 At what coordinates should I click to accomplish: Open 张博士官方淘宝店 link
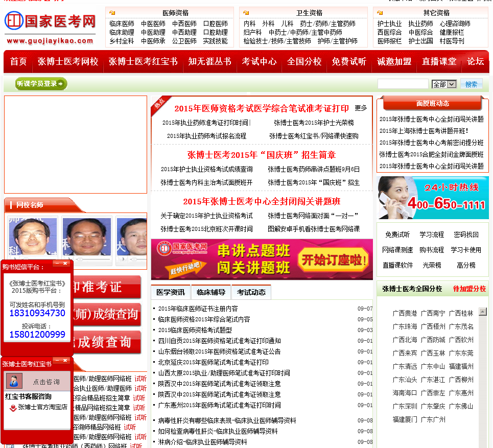(43, 407)
